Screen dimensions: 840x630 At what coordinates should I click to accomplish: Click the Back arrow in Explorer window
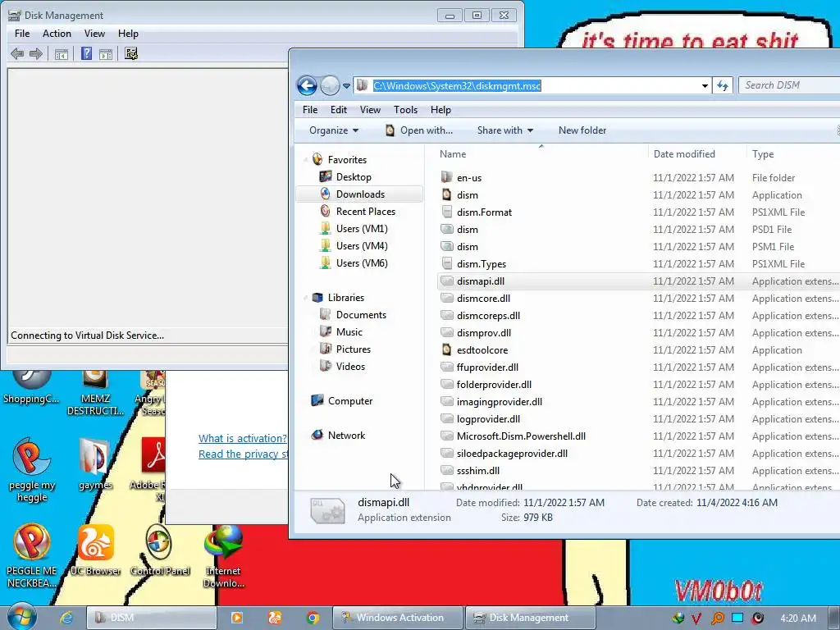tap(307, 85)
